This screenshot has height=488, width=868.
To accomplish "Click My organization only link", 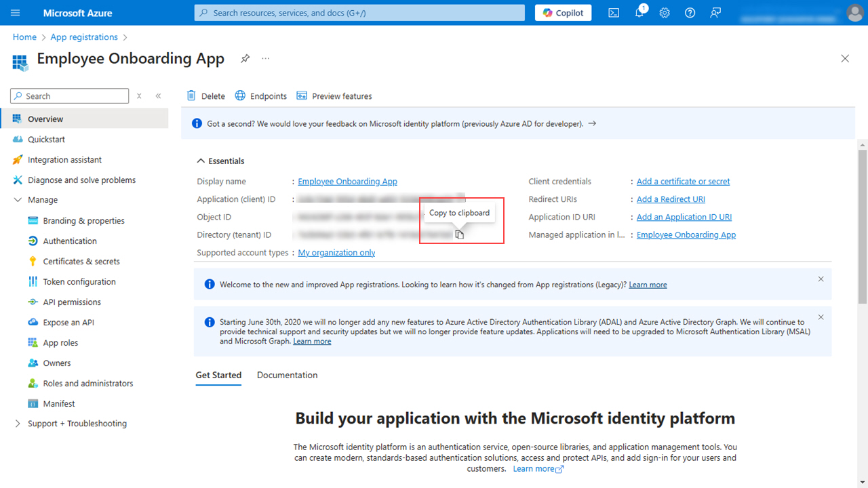I will tap(336, 252).
